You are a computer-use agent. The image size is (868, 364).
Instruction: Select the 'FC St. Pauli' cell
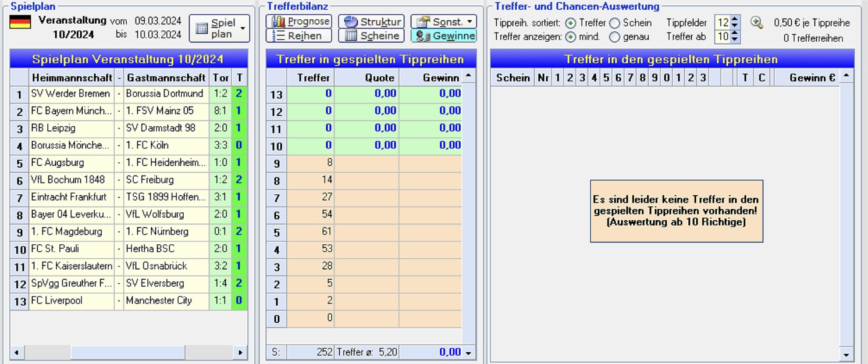pos(72,249)
